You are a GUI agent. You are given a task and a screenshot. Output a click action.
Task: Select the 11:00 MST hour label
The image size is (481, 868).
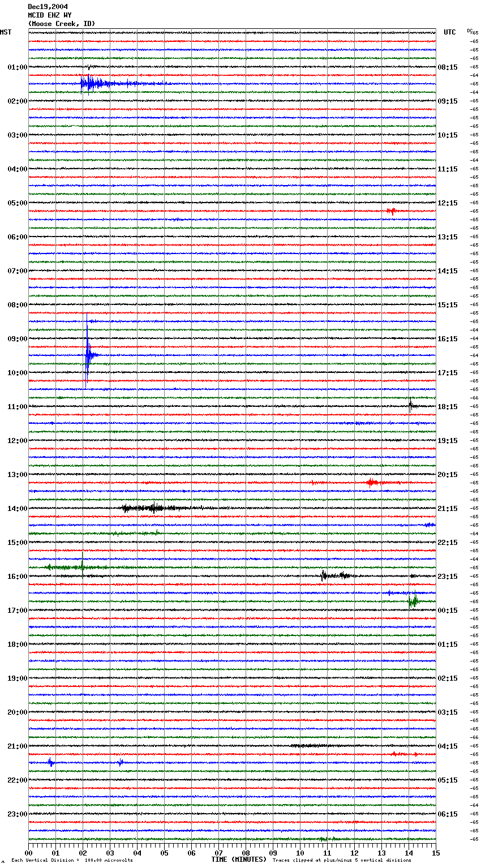pos(17,406)
